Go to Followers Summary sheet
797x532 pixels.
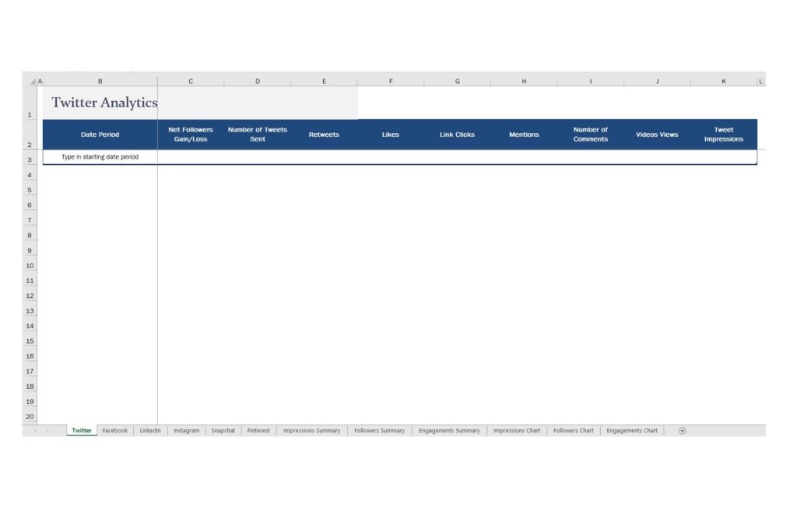tap(379, 430)
